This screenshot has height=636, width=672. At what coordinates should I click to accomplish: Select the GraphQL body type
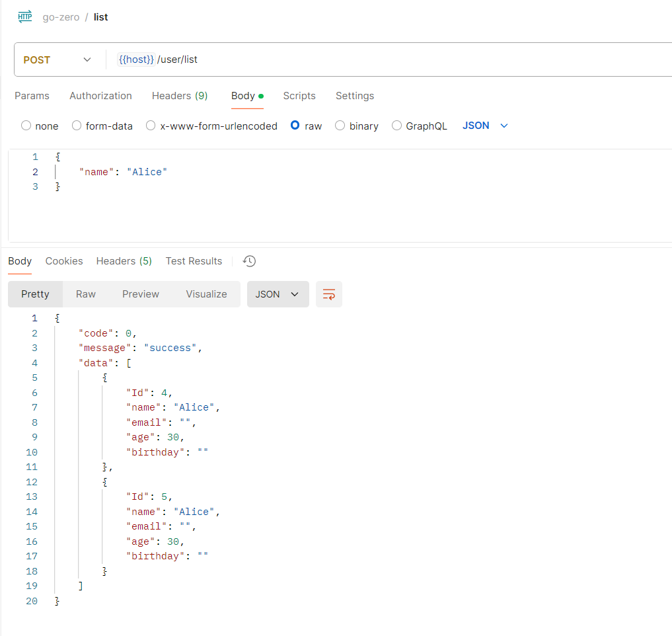click(397, 126)
